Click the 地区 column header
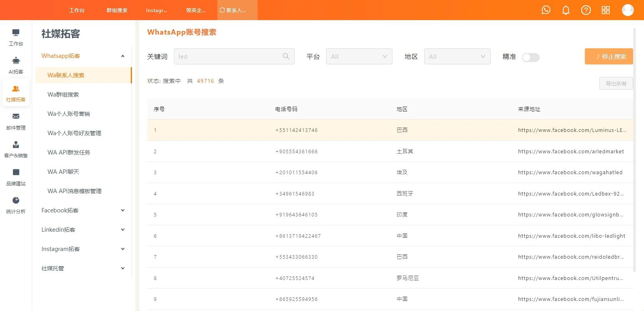Viewport: 644px width, 311px height. (x=402, y=109)
